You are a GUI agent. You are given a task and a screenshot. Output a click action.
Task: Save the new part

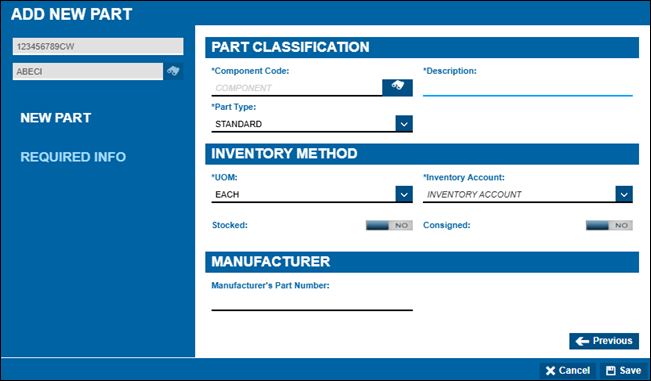(624, 371)
